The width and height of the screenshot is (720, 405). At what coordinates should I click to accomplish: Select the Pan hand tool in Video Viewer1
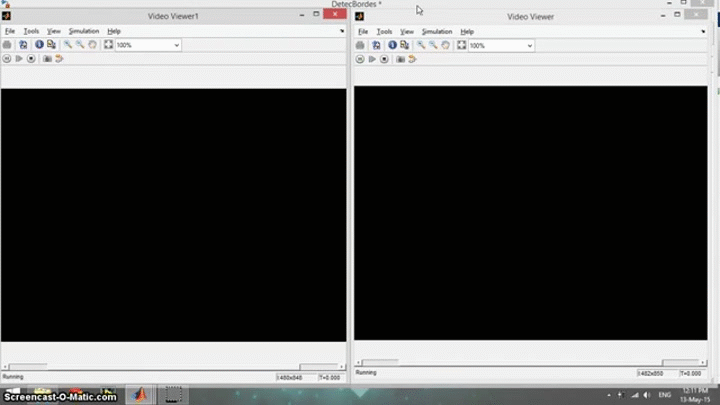pos(92,45)
